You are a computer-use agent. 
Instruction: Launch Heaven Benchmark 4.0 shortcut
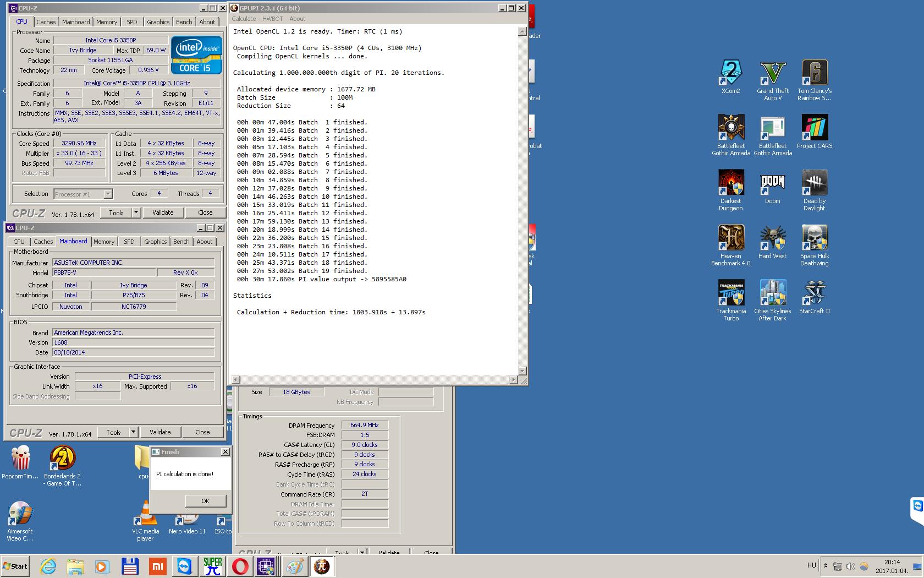coord(731,246)
